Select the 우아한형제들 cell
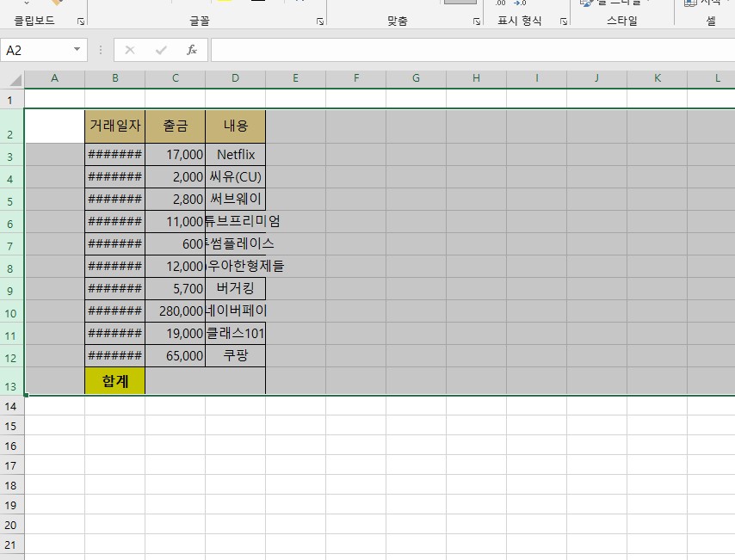This screenshot has width=735, height=560. pos(235,266)
